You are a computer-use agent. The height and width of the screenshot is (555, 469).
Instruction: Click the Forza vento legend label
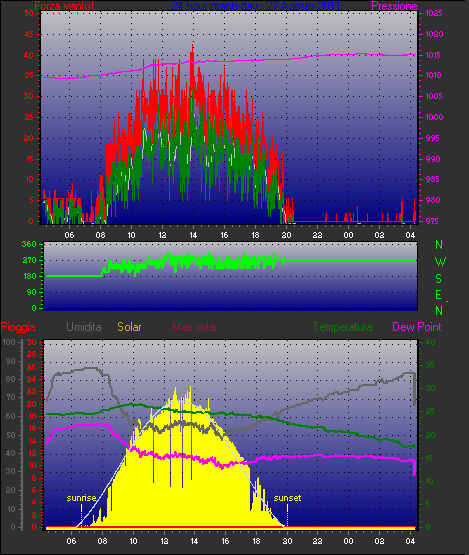(x=64, y=6)
